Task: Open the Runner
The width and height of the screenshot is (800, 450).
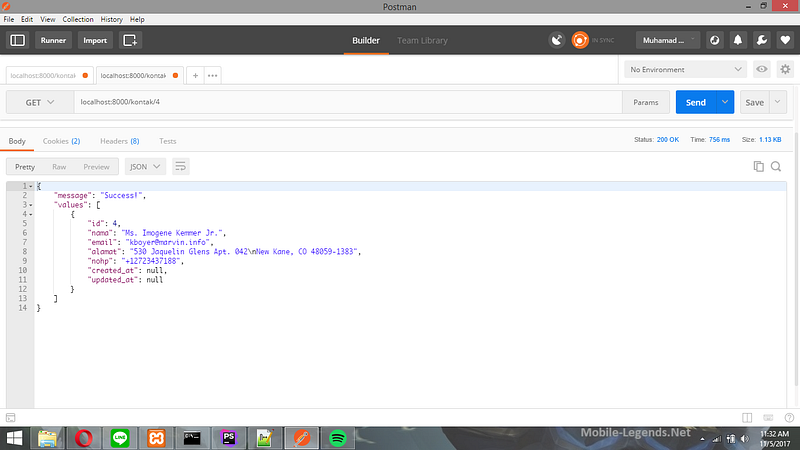Action: (53, 40)
